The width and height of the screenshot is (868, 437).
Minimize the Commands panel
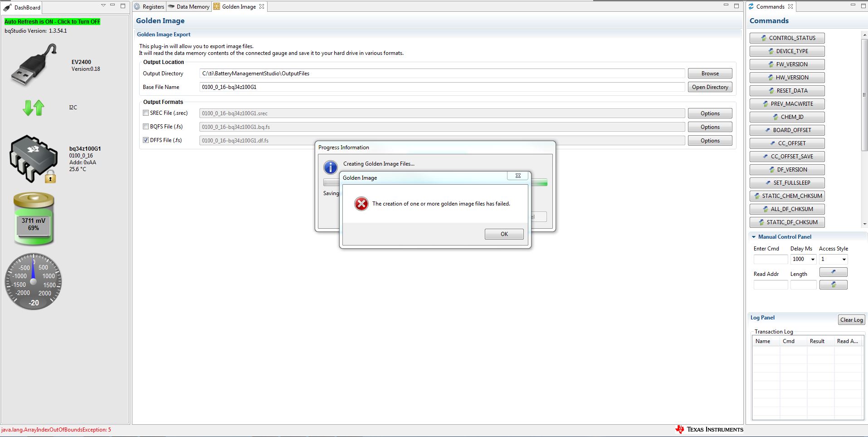tap(853, 5)
